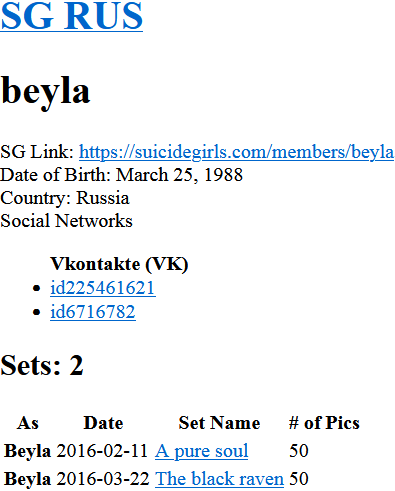Viewport: 395px width, 491px height.
Task: Open VK profile id6716782
Action: click(93, 312)
